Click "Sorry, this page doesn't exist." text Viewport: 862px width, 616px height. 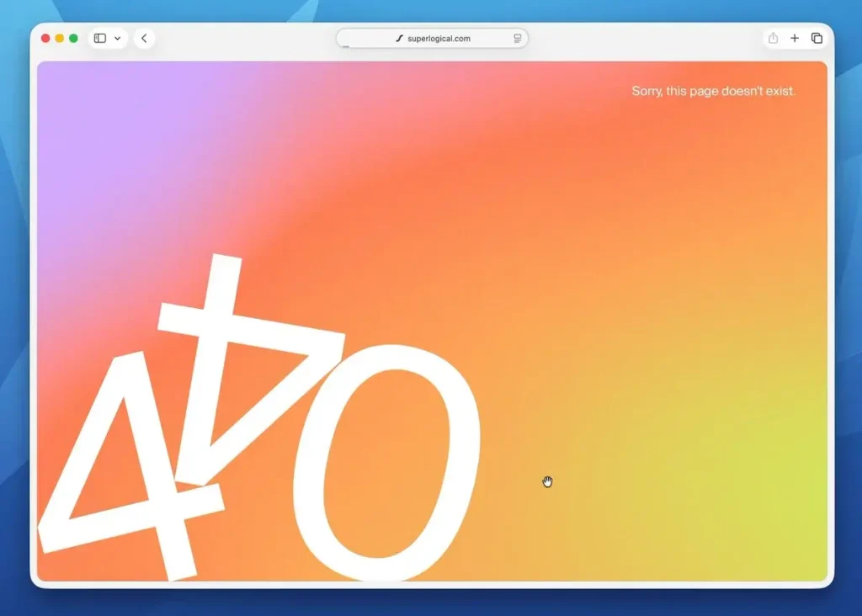click(713, 91)
